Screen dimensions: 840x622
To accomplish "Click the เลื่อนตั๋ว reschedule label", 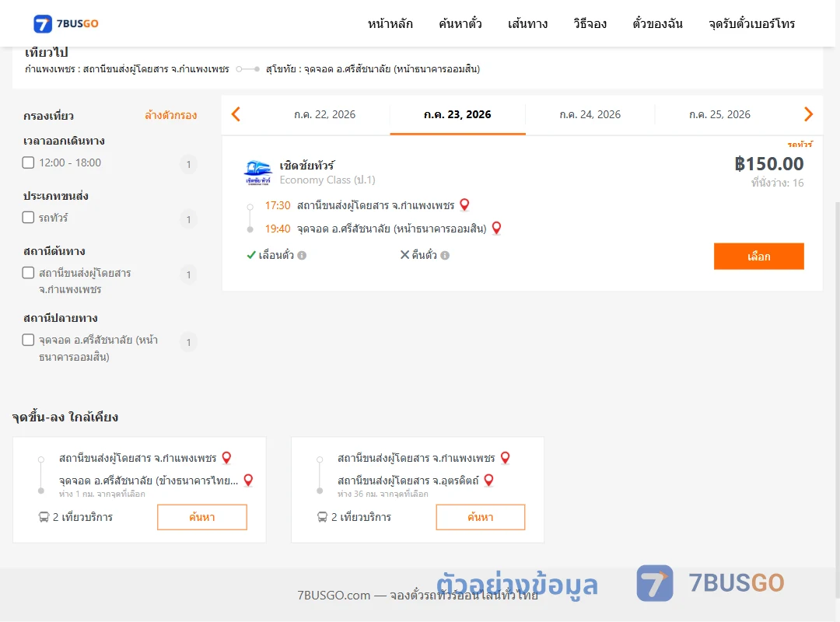I will 276,256.
